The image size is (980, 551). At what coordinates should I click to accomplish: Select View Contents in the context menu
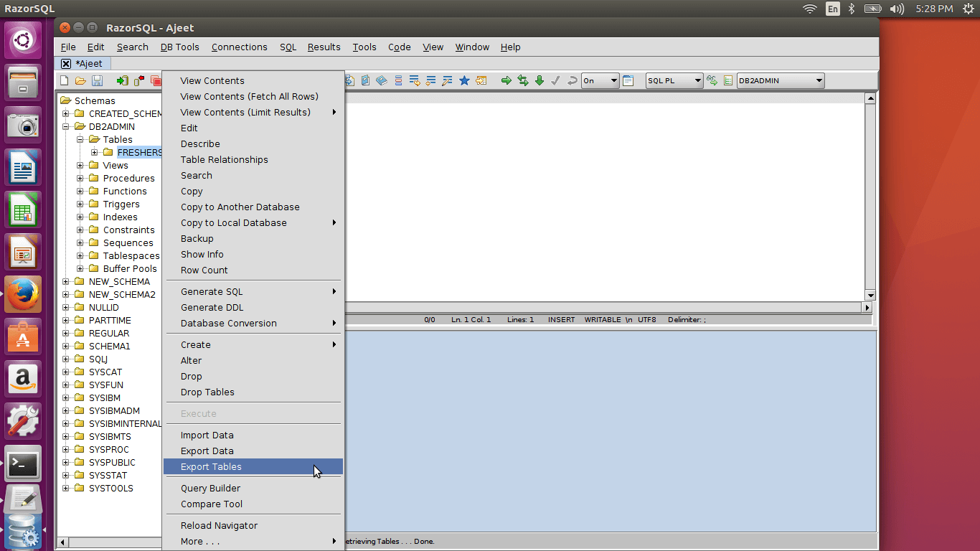coord(253,80)
